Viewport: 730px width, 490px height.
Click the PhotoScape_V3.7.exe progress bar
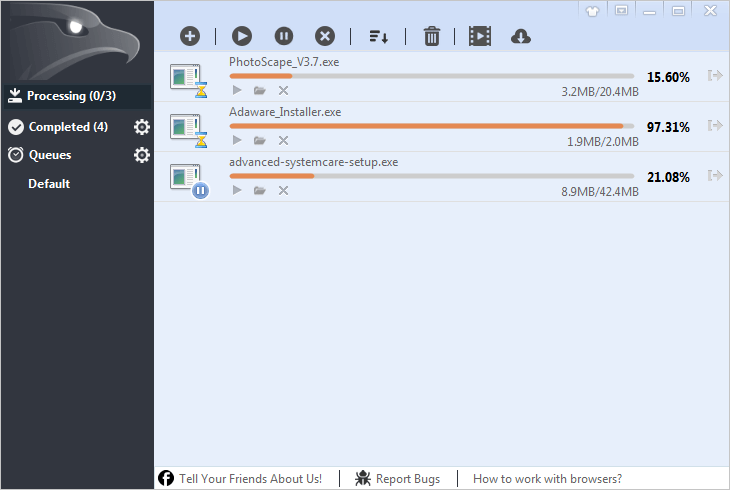click(431, 76)
